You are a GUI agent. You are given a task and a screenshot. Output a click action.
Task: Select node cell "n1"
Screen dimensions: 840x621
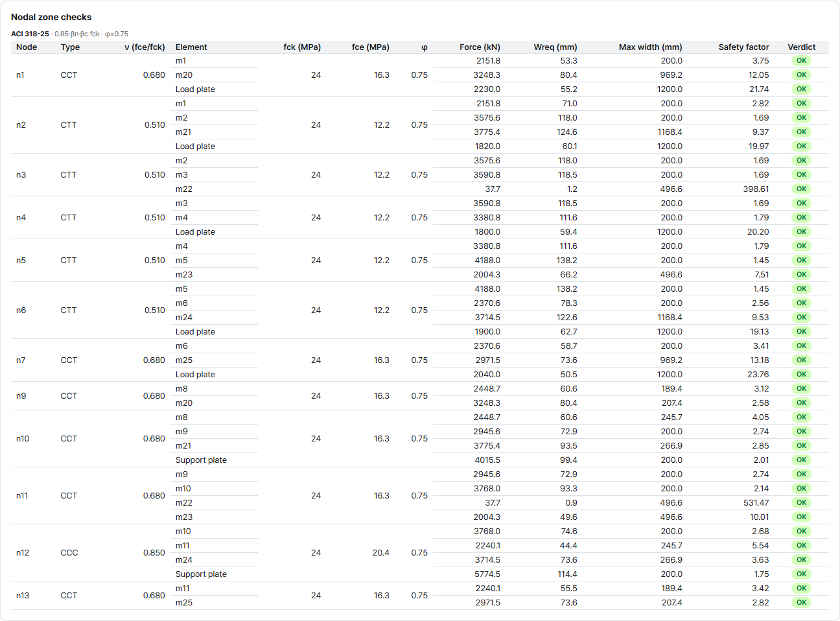20,75
